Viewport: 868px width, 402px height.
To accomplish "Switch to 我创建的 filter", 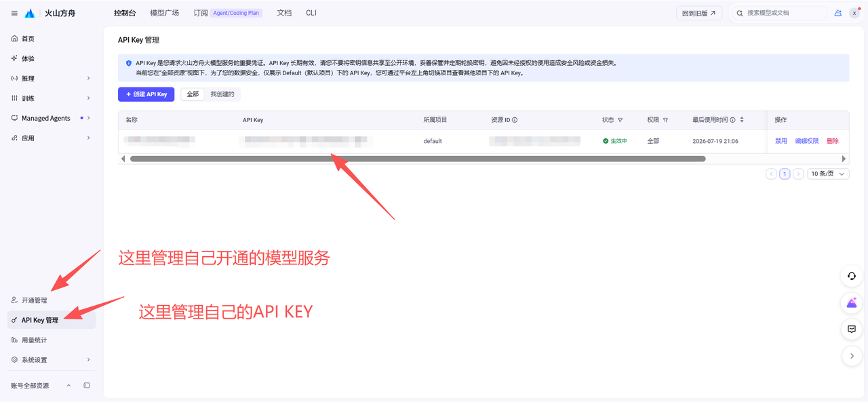I will point(222,94).
